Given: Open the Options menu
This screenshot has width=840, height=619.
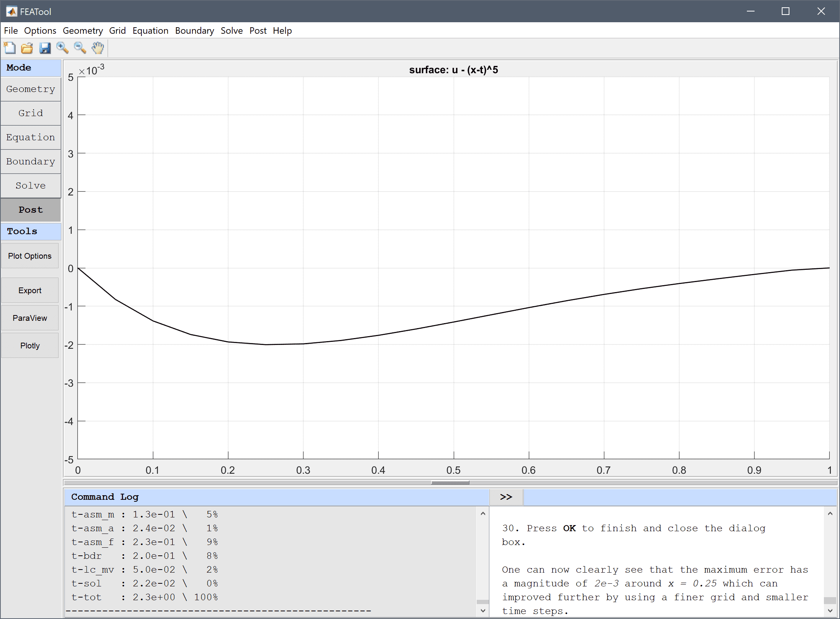Looking at the screenshot, I should (40, 31).
